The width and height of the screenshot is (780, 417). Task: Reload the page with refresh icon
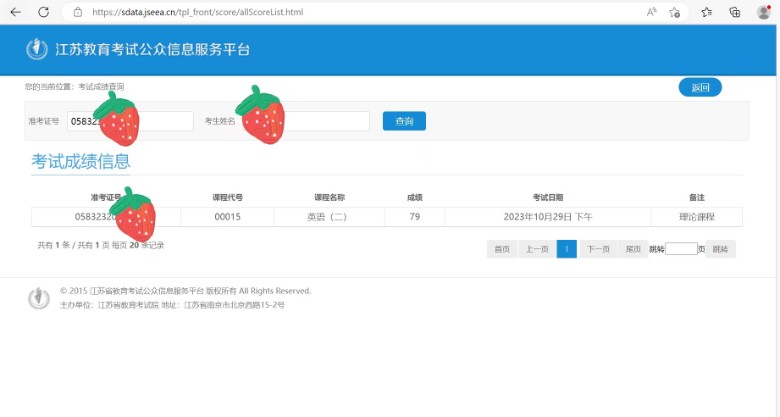tap(43, 12)
